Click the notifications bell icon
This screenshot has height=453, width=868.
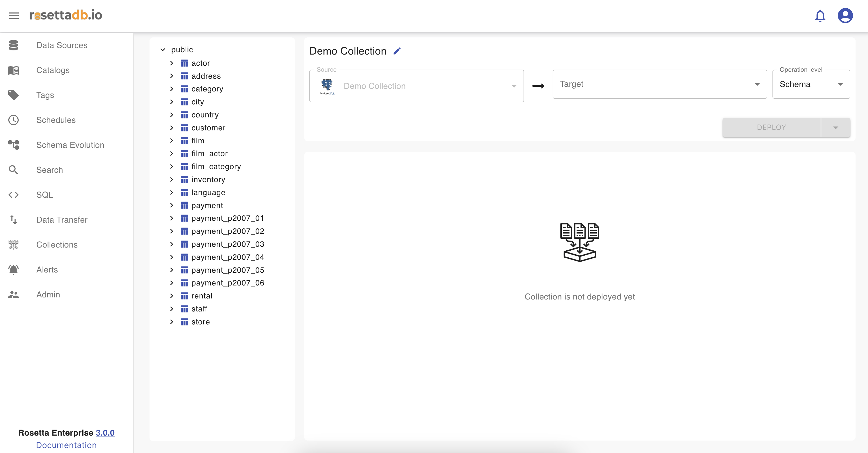click(820, 16)
